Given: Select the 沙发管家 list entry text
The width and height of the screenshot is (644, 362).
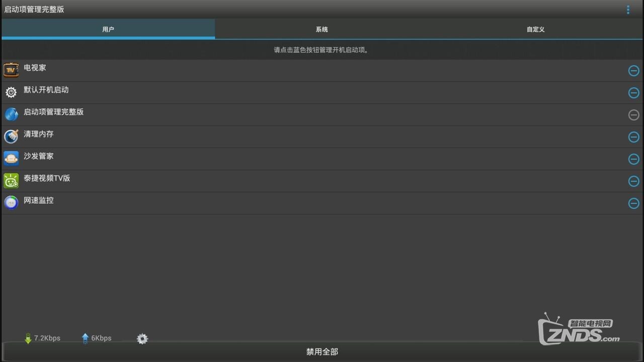Looking at the screenshot, I should point(38,156).
